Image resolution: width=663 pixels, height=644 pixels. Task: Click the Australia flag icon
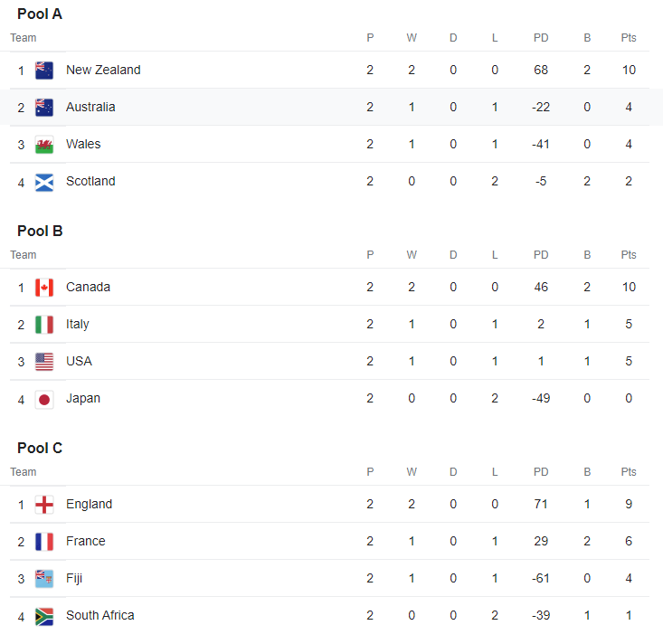[44, 108]
